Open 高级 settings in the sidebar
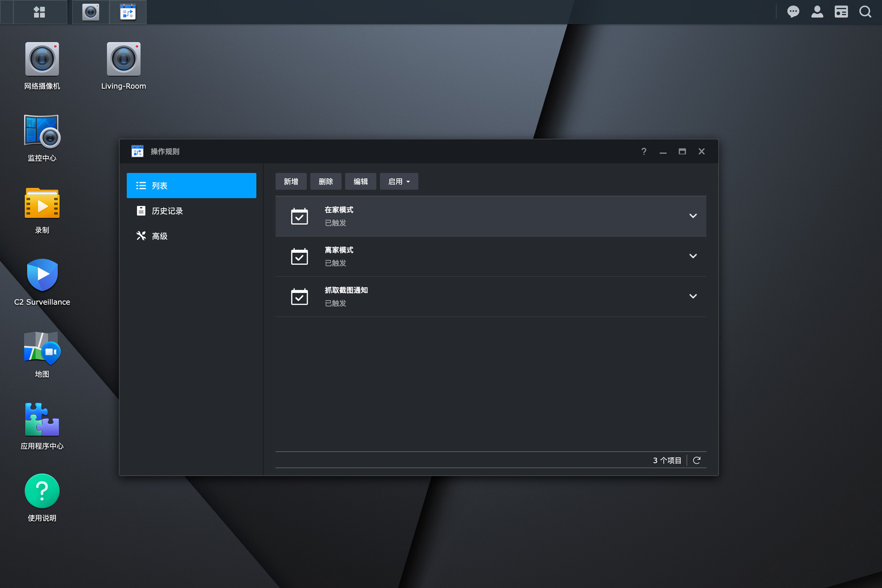Viewport: 882px width, 588px height. [x=191, y=236]
